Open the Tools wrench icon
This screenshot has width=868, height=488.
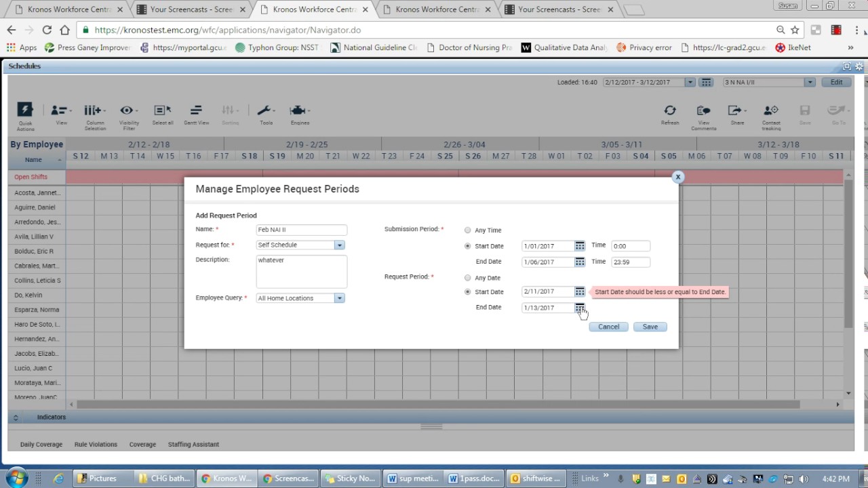pos(265,110)
